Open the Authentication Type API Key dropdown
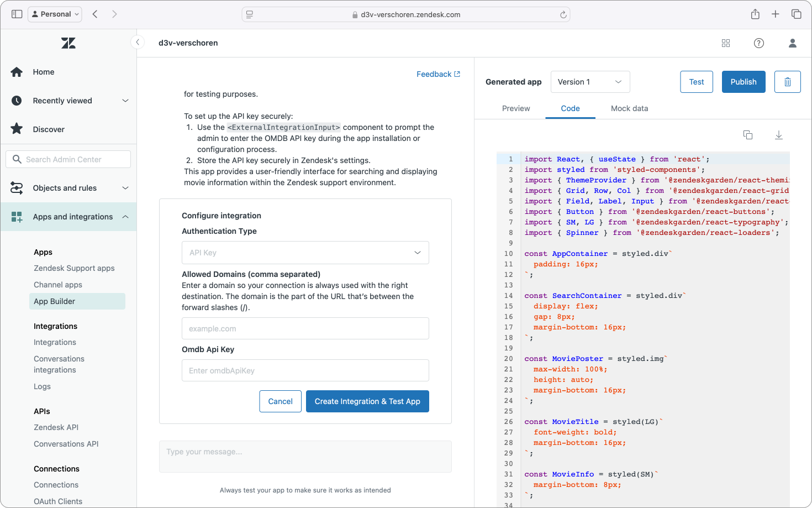Viewport: 812px width, 508px height. click(x=305, y=253)
